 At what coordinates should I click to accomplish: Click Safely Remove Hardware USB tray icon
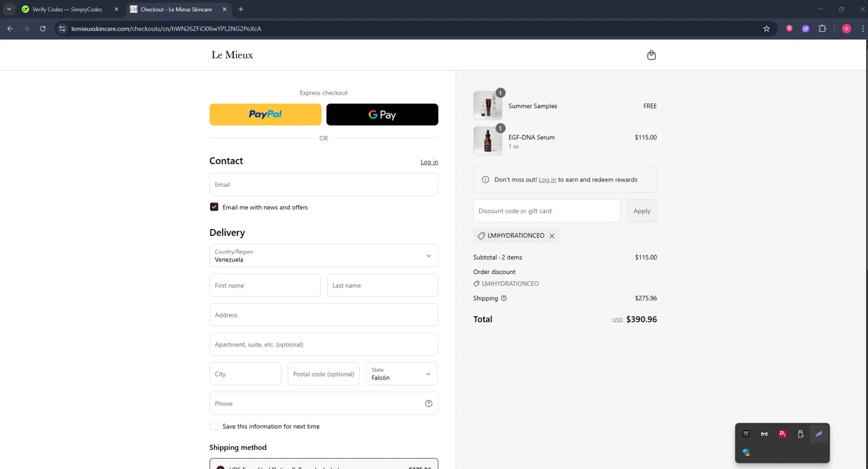(801, 434)
